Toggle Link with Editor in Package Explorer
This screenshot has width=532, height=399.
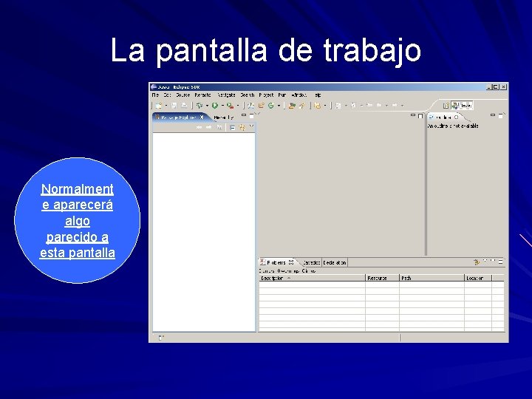(242, 128)
